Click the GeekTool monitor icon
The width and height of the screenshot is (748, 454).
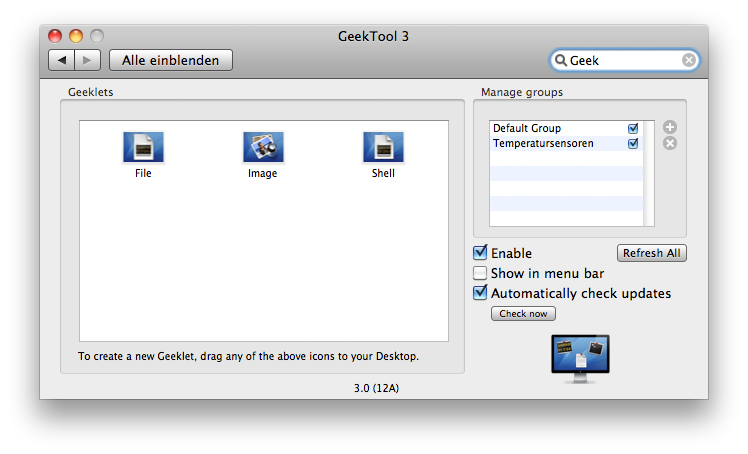coord(580,359)
